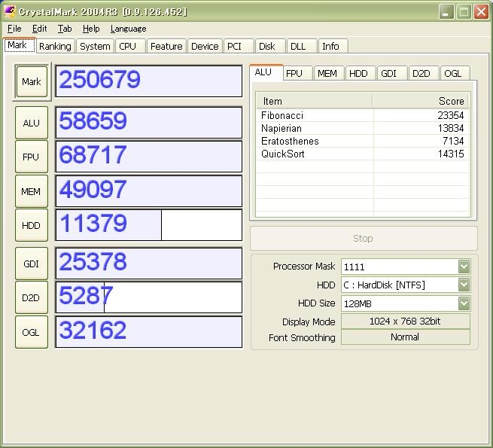Run all benchmarks with Mark button
This screenshot has height=448, width=493.
pyautogui.click(x=31, y=81)
